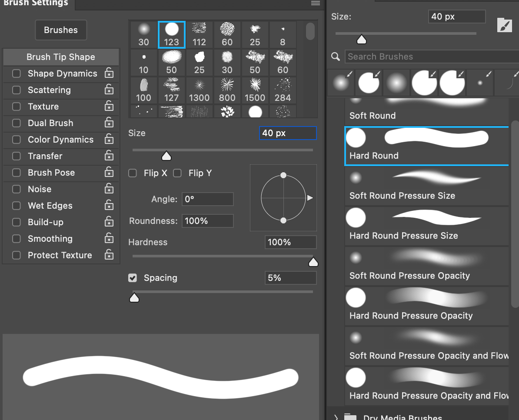Enable the Flip X checkbox
Viewport: 519px width, 420px height.
tap(133, 173)
